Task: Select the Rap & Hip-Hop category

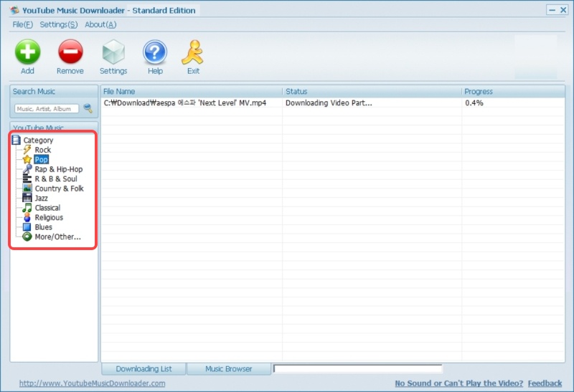Action: pos(59,169)
